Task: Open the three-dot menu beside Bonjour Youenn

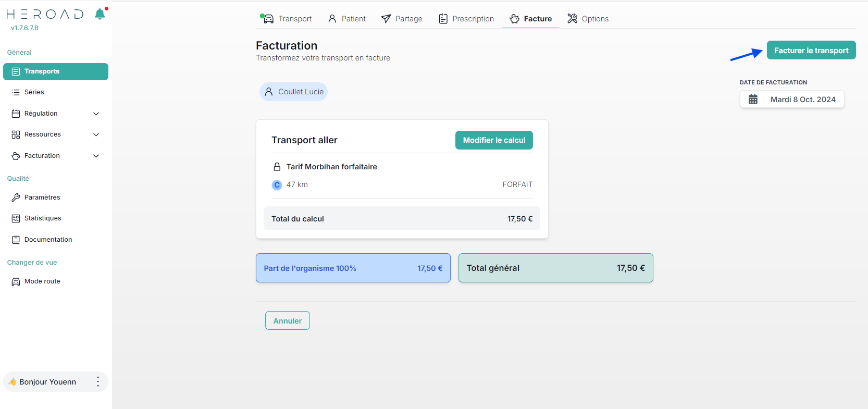Action: click(x=98, y=382)
